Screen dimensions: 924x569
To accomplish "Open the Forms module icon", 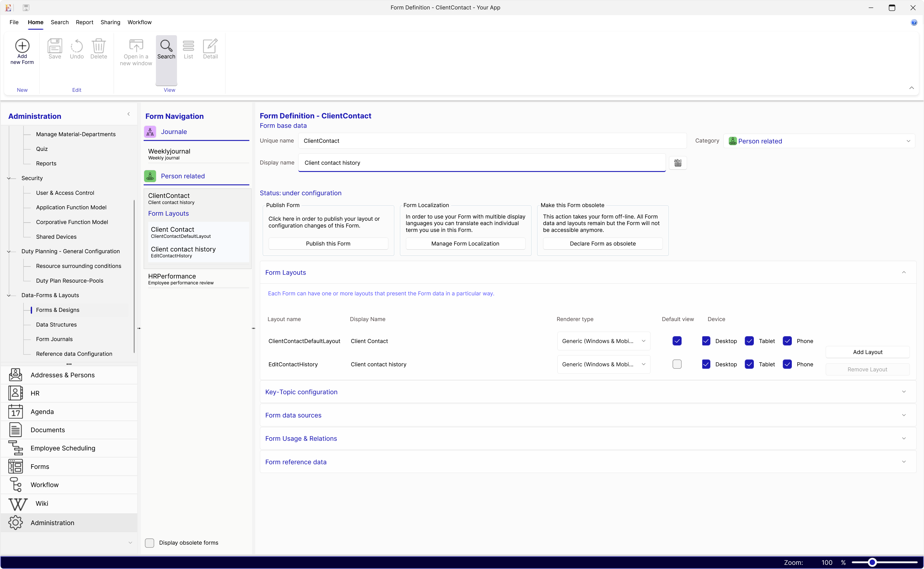I will [x=15, y=467].
